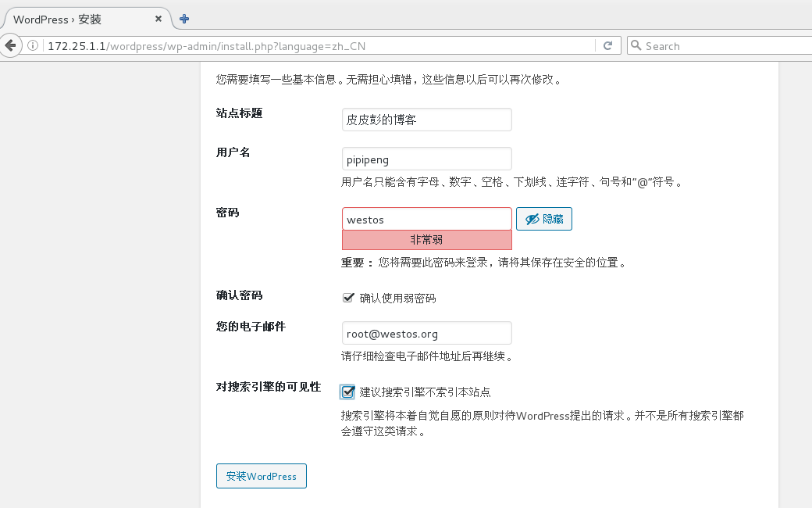812x508 pixels.
Task: Click the magnifier icon in the Search box
Action: (636, 45)
